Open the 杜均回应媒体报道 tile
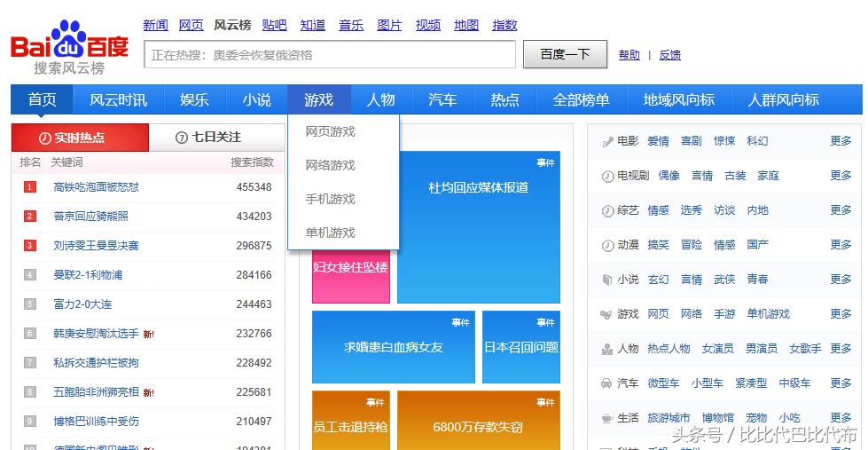 point(479,227)
